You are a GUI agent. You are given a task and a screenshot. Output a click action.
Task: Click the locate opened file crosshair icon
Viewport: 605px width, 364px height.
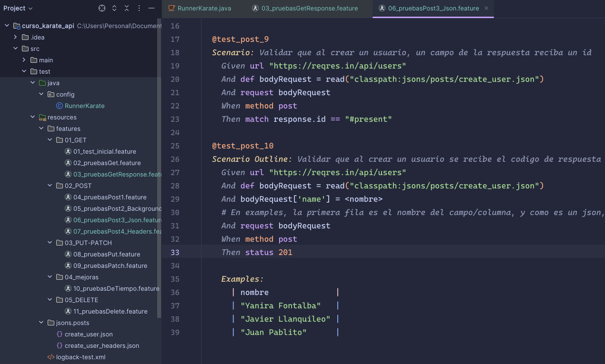(101, 8)
